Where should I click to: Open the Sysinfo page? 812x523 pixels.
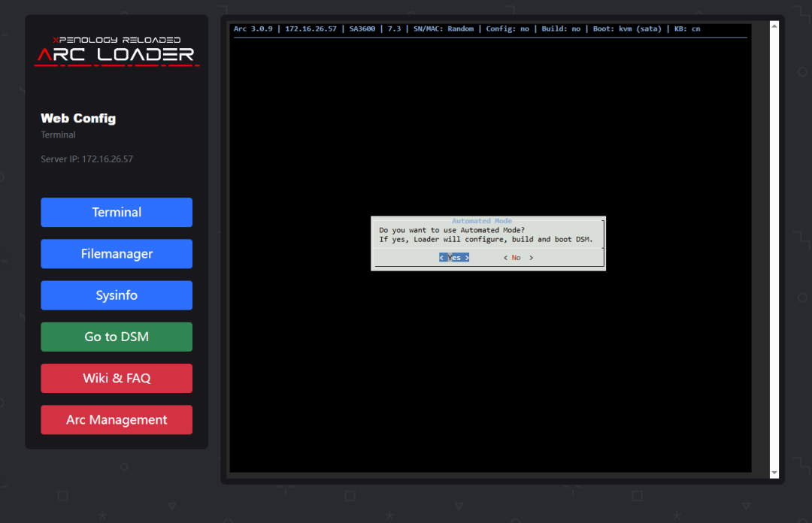(117, 295)
